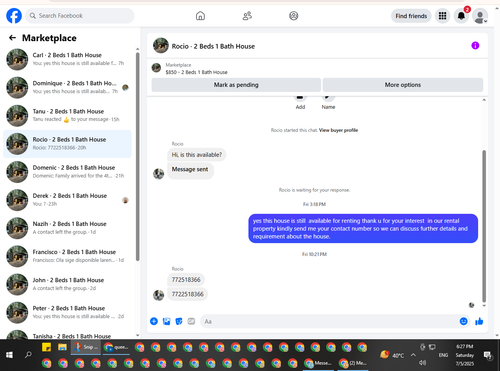500x371 pixels.
Task: Focus the Aa message input field
Action: [x=329, y=321]
